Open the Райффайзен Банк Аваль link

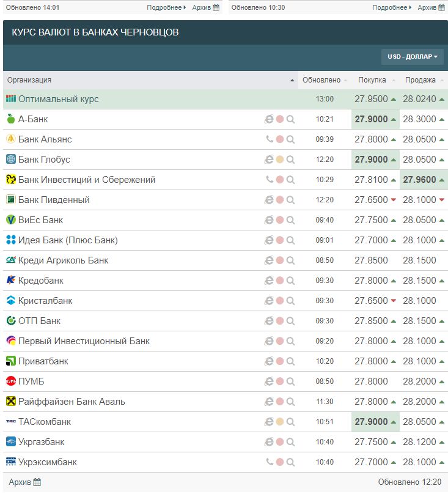point(72,402)
